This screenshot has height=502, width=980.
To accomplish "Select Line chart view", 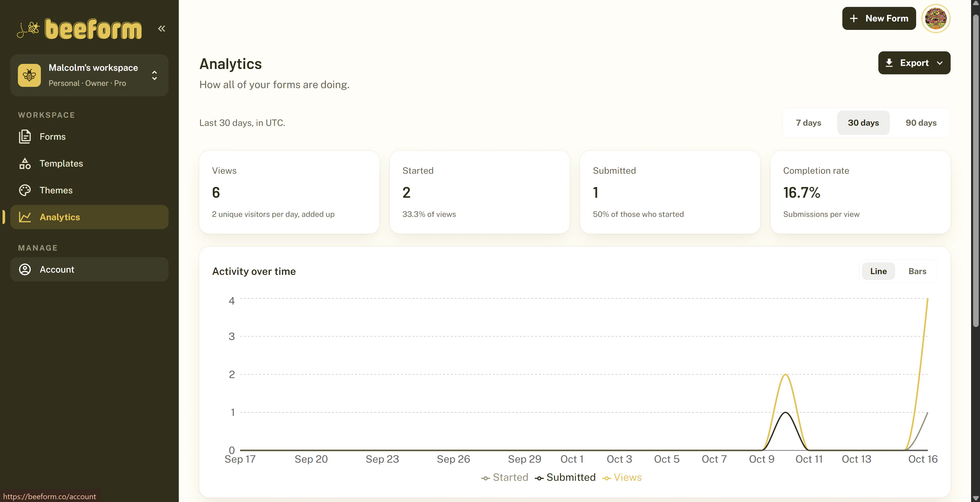I will click(x=878, y=271).
